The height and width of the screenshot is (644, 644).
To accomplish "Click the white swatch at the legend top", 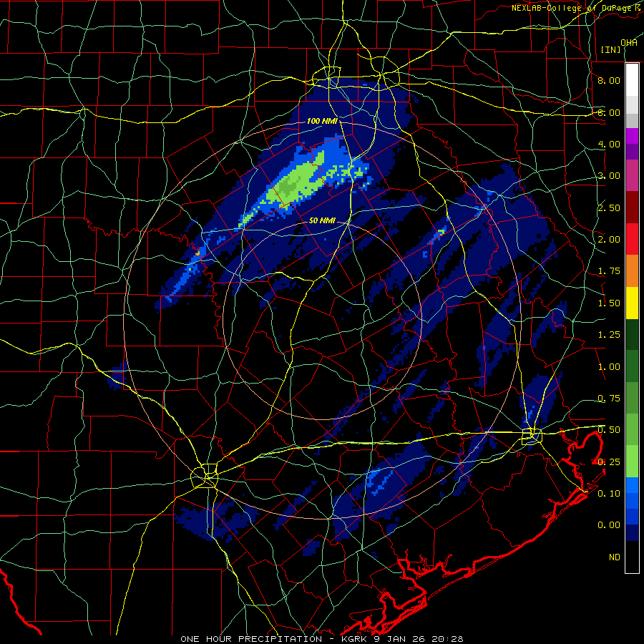I will click(x=632, y=80).
